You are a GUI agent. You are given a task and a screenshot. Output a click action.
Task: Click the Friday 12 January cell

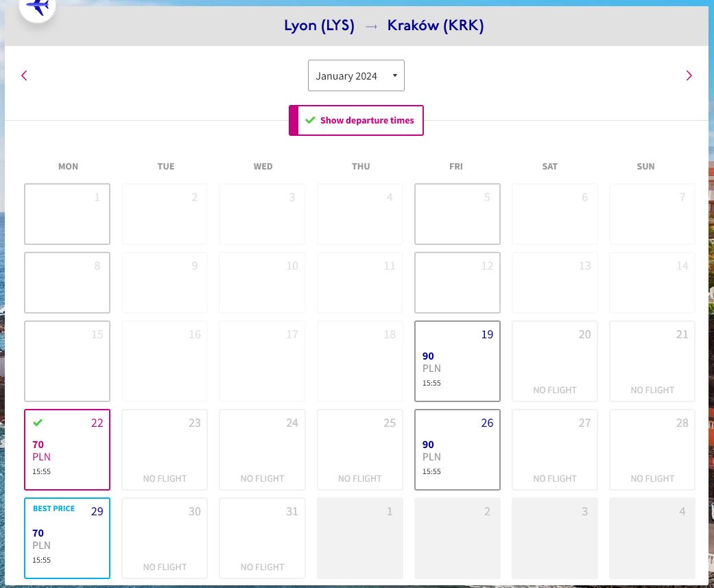(457, 283)
